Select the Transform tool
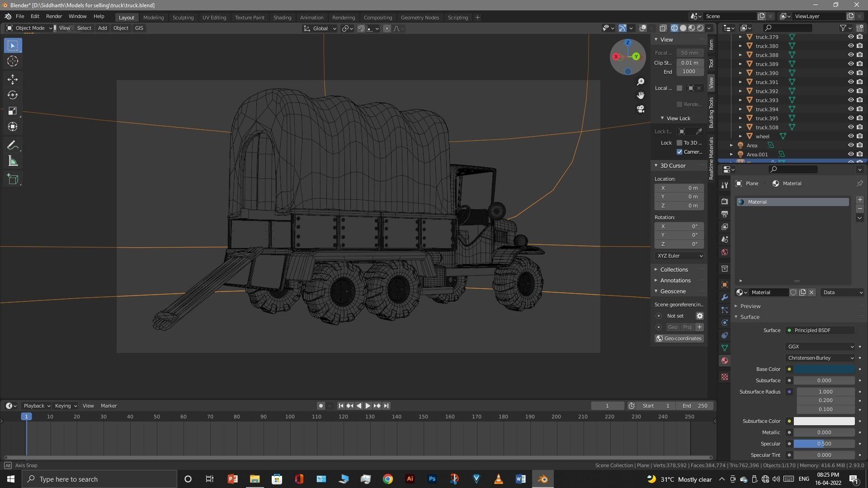The image size is (868, 488). point(13,127)
